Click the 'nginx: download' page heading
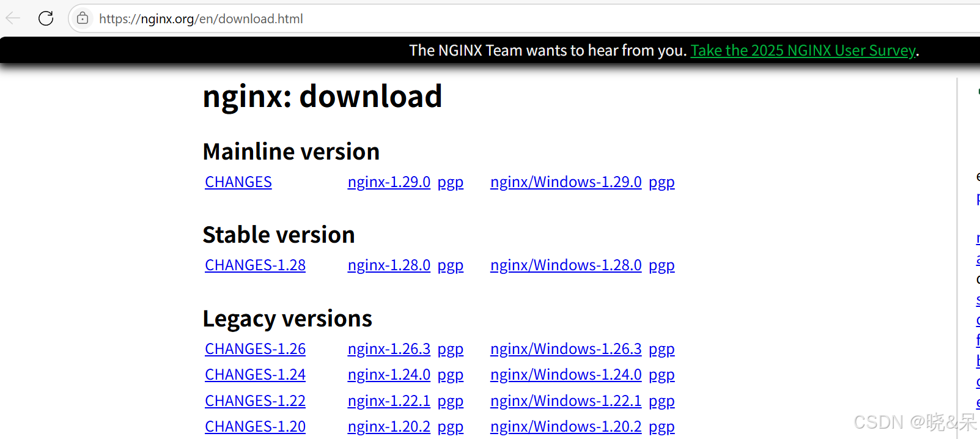 322,97
